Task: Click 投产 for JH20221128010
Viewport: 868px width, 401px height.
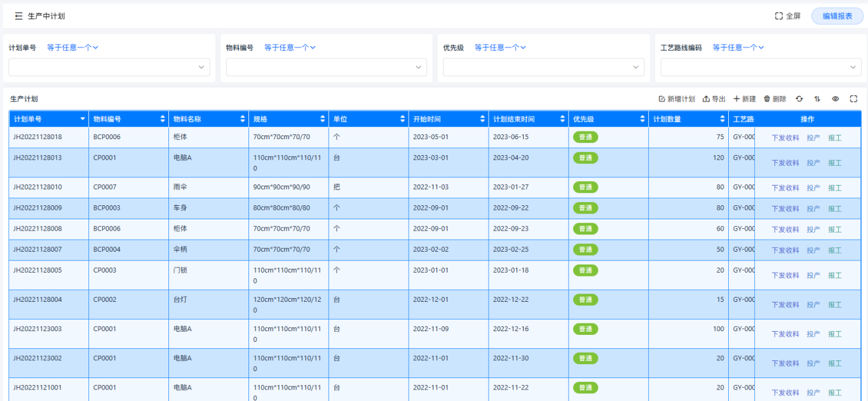Action: tap(813, 188)
